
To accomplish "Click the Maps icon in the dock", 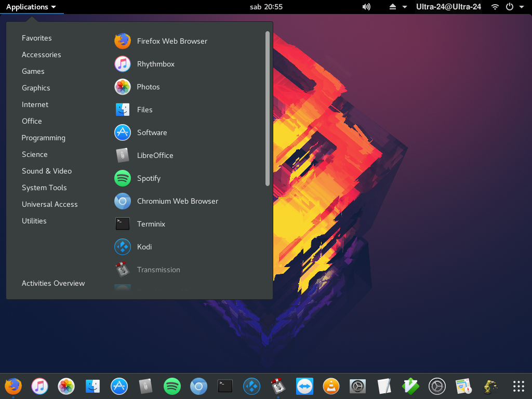I will coord(463,386).
